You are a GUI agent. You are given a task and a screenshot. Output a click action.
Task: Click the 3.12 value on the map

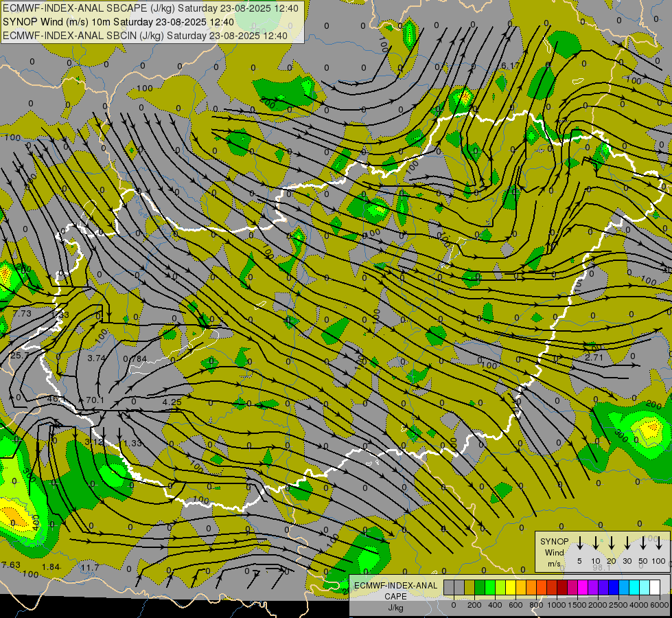[x=93, y=442]
